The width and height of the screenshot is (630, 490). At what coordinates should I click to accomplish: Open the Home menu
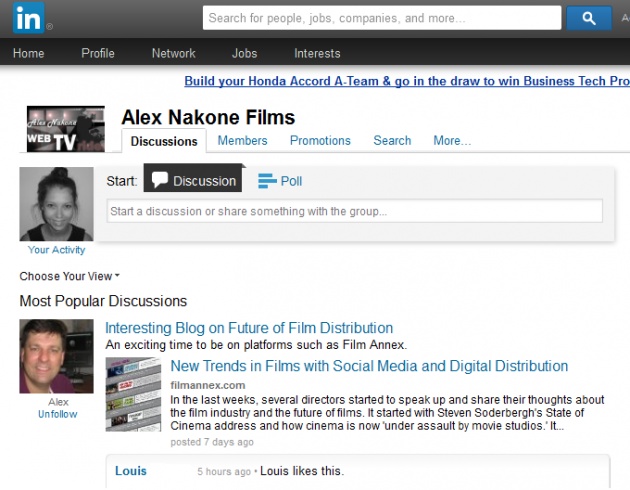[x=29, y=53]
